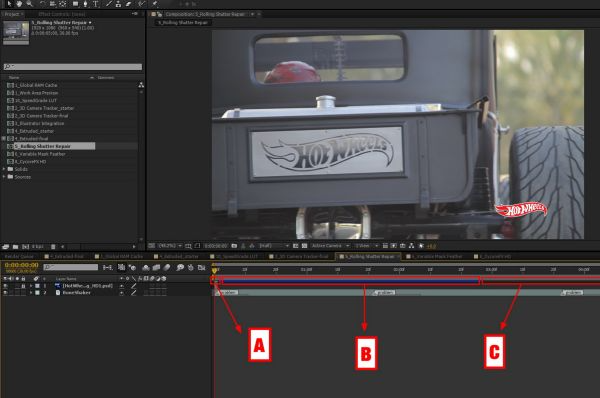The width and height of the screenshot is (600, 398).
Task: Enable frame blending for the composition
Action: (156, 267)
